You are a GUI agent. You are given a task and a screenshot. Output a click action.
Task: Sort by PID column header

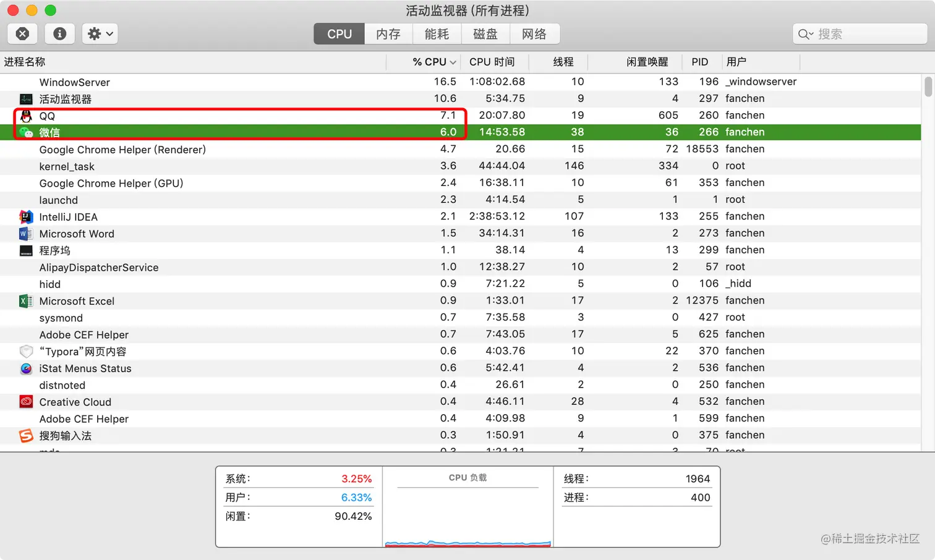coord(702,62)
